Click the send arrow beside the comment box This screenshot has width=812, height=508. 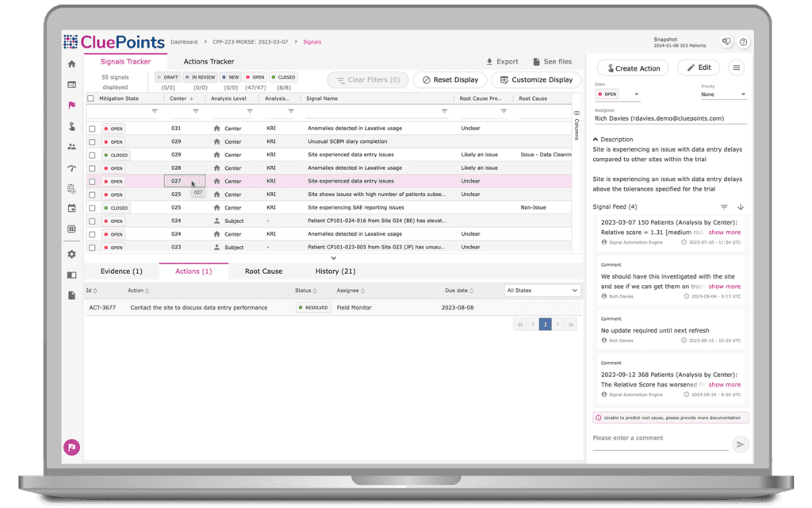pos(741,444)
